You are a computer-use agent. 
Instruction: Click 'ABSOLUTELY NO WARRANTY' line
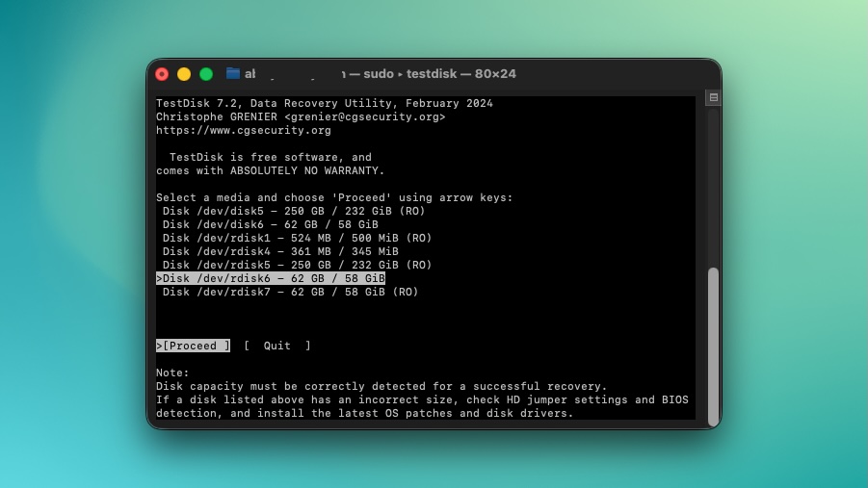coord(270,171)
